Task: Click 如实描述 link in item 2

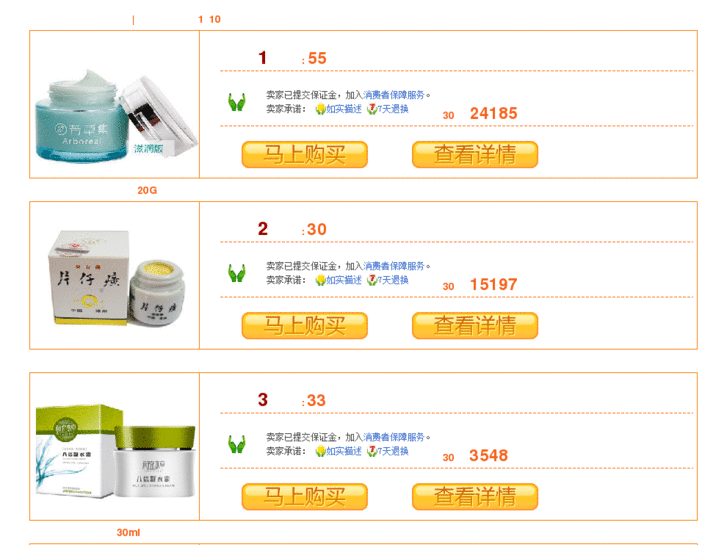Action: 344,280
